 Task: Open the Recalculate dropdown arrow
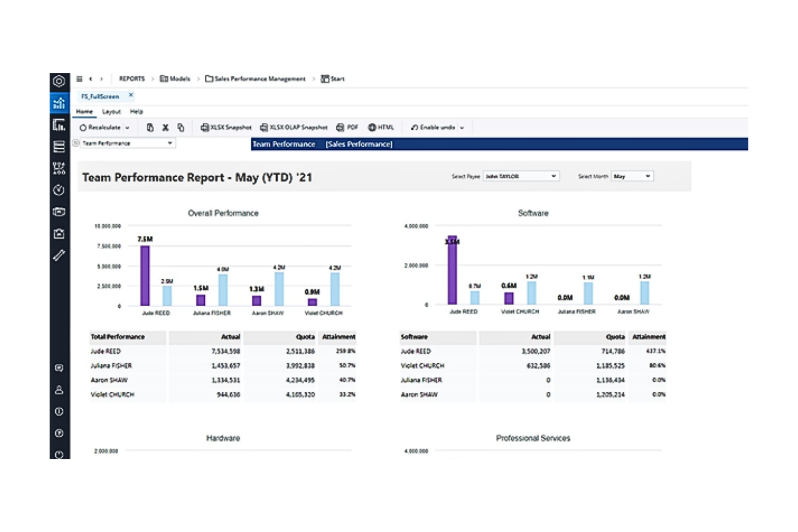click(x=127, y=127)
